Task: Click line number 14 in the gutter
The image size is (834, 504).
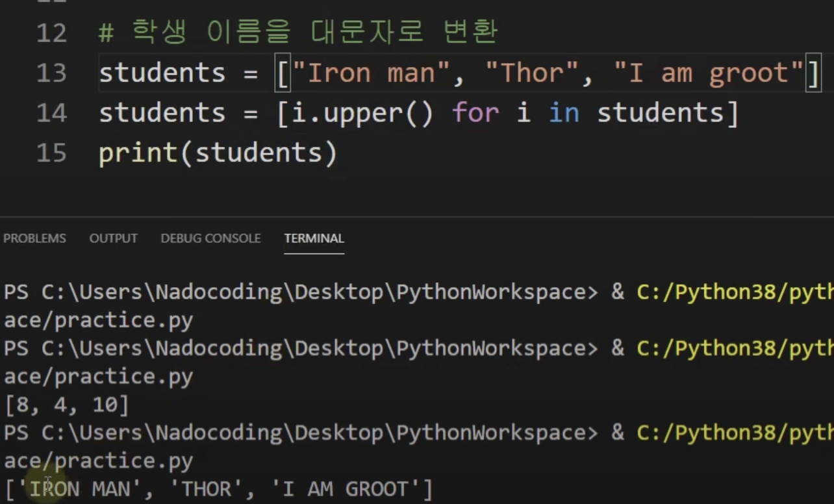Action: [52, 113]
